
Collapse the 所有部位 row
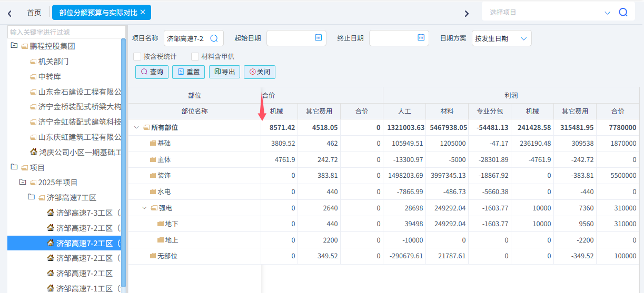coord(136,127)
